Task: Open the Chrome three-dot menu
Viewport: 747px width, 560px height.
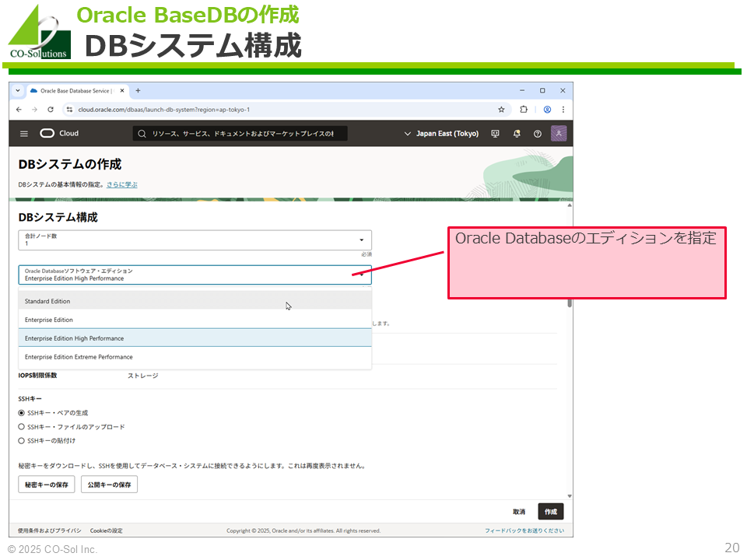Action: pos(563,110)
